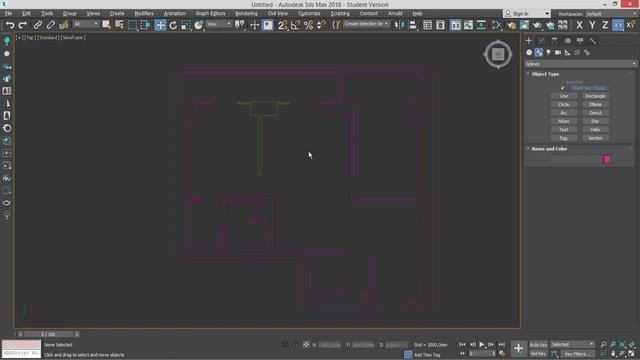Click the Circle spline button

pyautogui.click(x=564, y=104)
